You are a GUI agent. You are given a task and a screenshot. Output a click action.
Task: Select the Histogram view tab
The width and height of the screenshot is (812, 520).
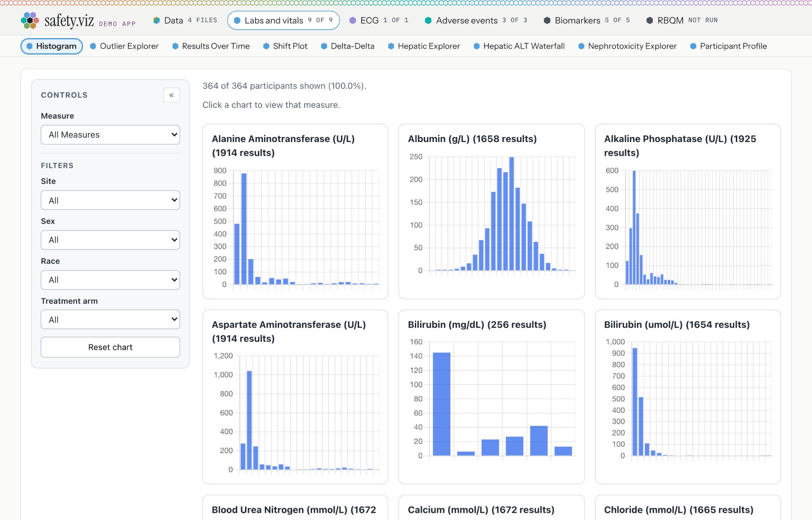52,46
